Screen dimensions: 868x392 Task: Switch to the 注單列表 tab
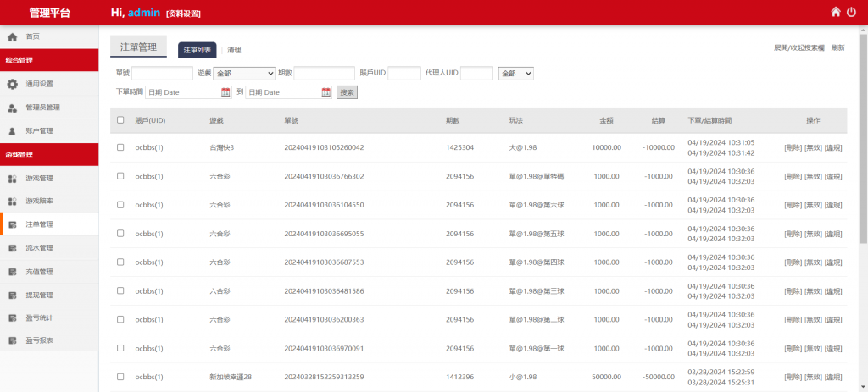pyautogui.click(x=197, y=50)
